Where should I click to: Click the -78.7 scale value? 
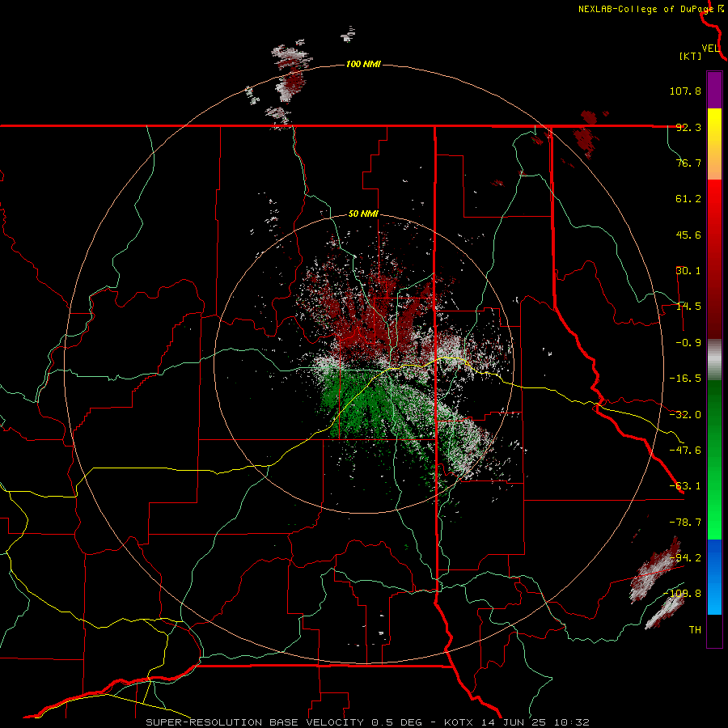point(685,523)
